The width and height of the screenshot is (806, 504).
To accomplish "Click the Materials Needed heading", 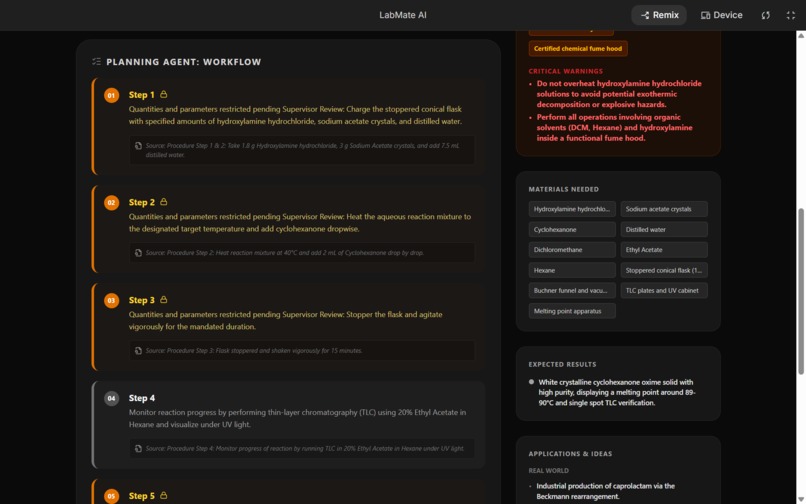I will click(563, 189).
